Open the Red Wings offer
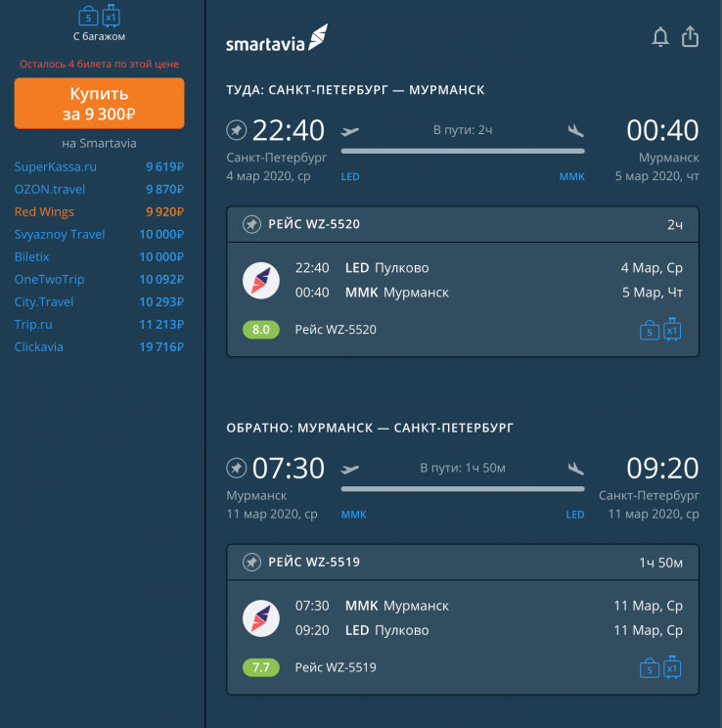 [x=100, y=211]
